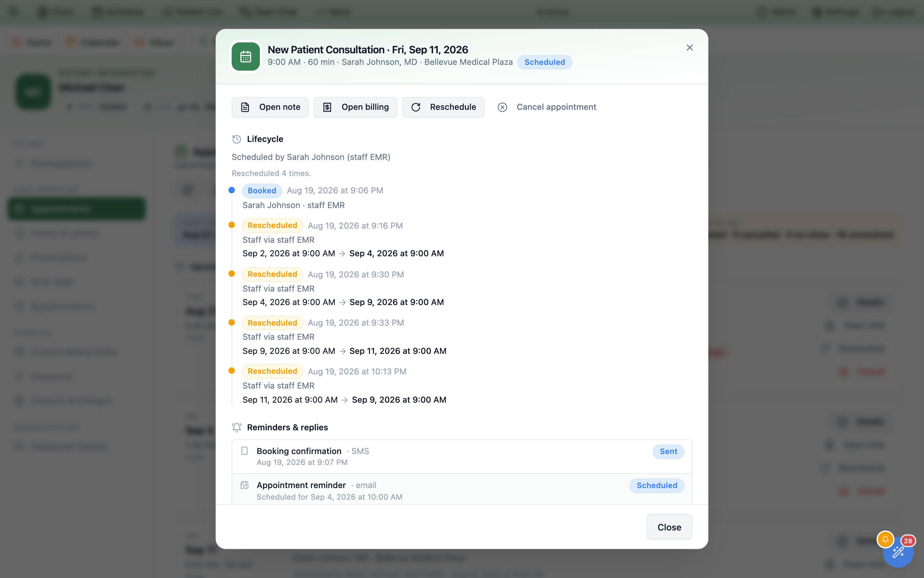Click 'Aug 19, 2026 at 9:07 PM' confirmation time
The width and height of the screenshot is (924, 578).
[302, 462]
